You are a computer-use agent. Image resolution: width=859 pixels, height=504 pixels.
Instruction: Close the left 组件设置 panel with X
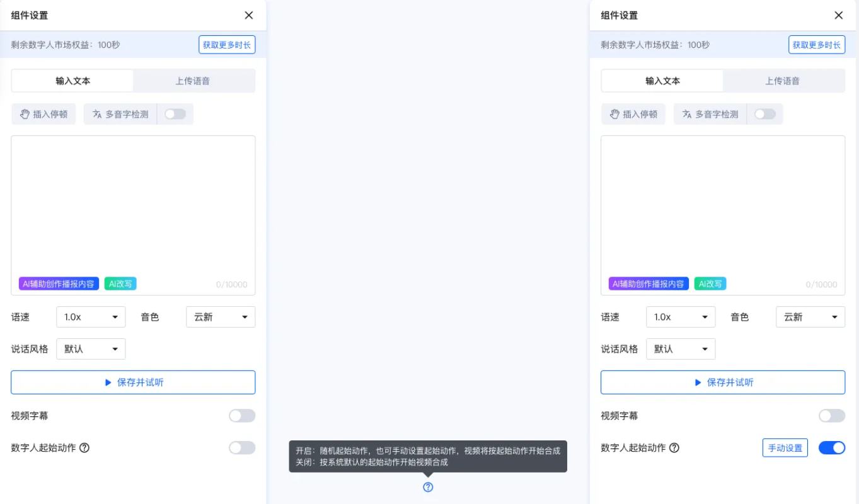pyautogui.click(x=249, y=15)
